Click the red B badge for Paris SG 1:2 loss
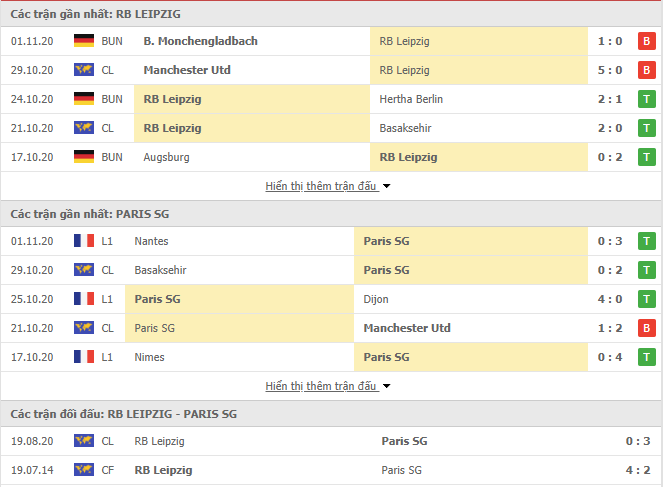Screen dimensions: 663x487 647,328
